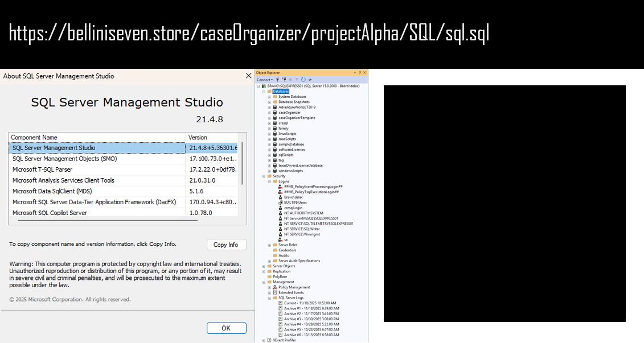
Task: Collapse the Security folder
Action: coord(263,176)
